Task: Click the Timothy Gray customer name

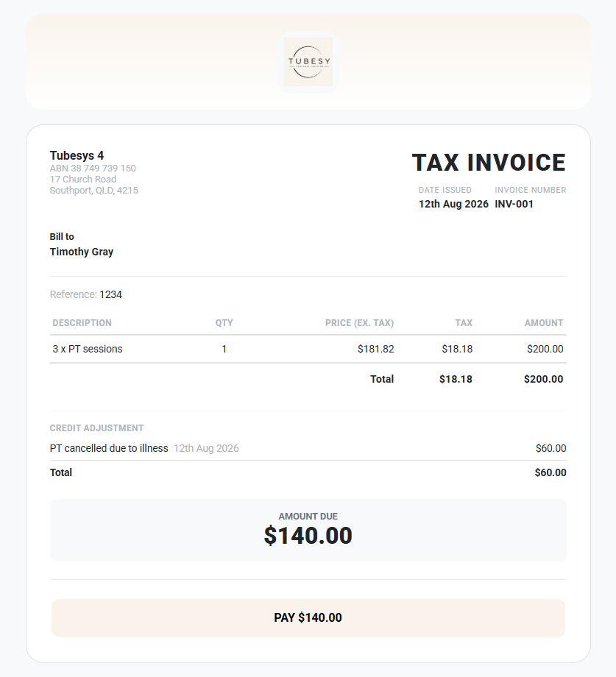Action: point(82,252)
